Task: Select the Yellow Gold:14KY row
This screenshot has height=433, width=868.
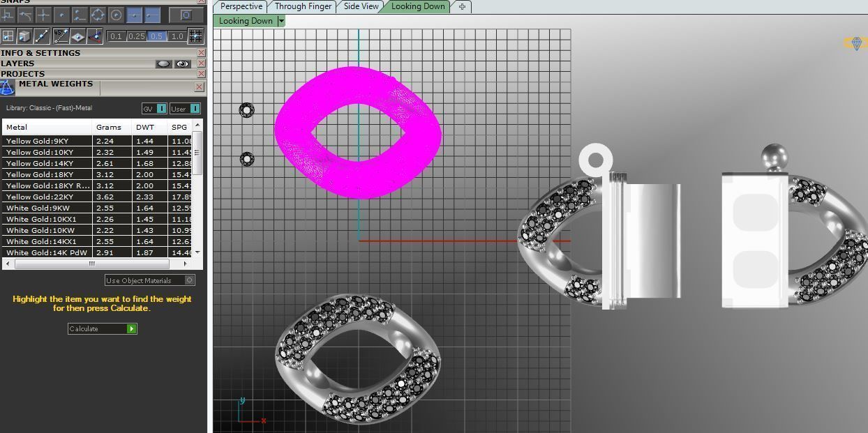Action: point(98,163)
